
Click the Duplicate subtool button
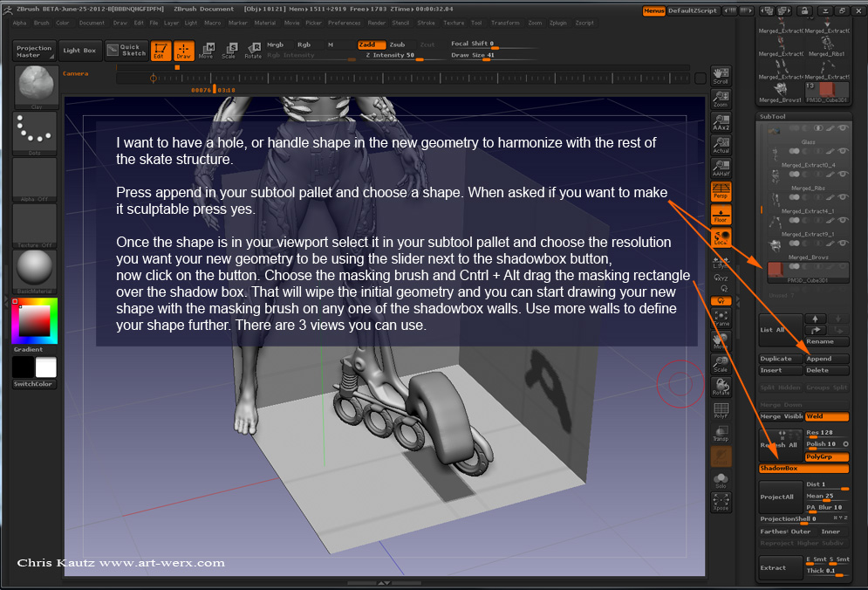point(781,359)
